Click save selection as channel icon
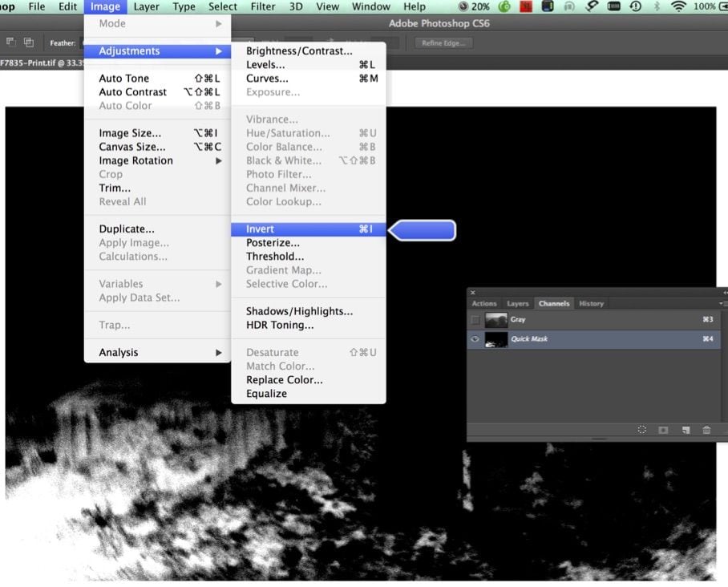Viewport: 728px width, 587px height. pyautogui.click(x=663, y=430)
